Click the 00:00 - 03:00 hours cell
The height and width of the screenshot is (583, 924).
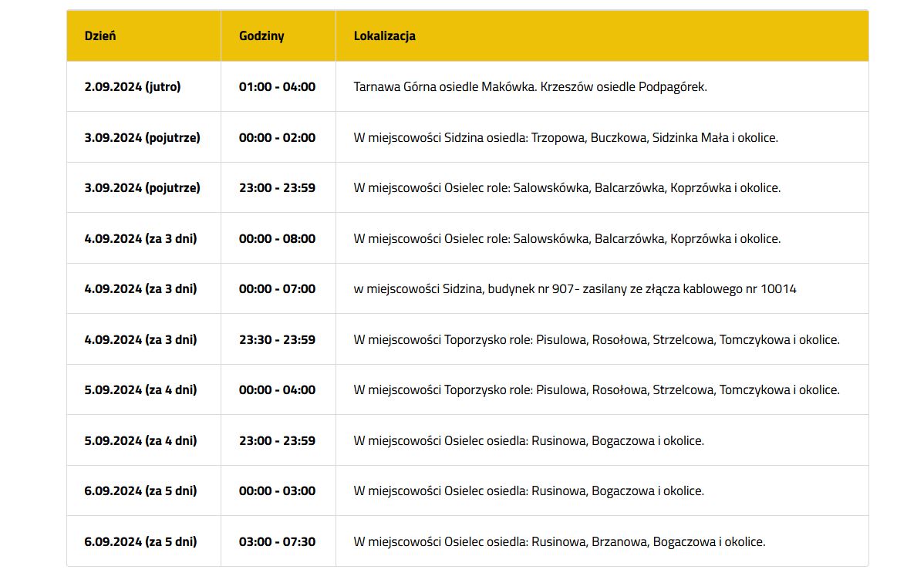click(x=277, y=490)
